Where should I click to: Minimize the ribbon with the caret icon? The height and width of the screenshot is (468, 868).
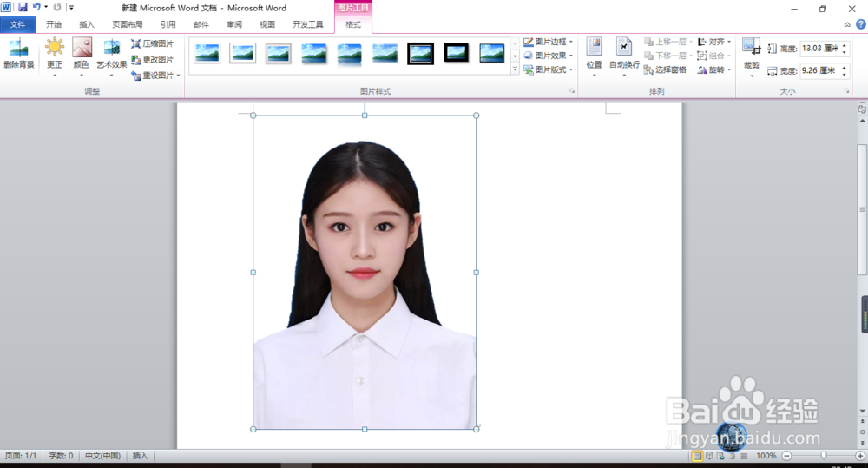(847, 24)
